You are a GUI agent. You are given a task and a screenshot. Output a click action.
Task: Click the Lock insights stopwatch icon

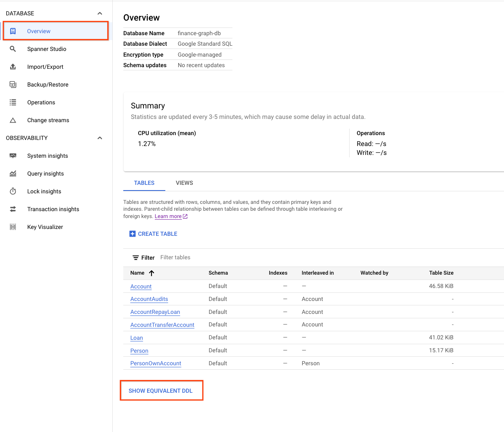13,191
